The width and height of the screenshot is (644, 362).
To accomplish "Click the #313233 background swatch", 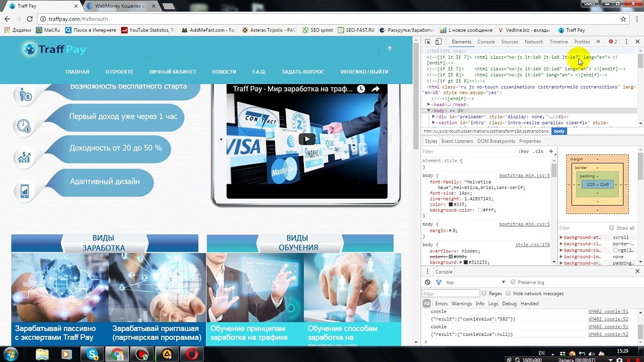I will tap(465, 262).
